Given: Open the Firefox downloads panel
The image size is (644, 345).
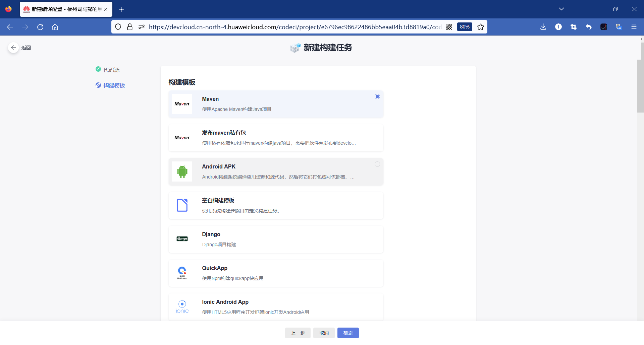Looking at the screenshot, I should [543, 27].
